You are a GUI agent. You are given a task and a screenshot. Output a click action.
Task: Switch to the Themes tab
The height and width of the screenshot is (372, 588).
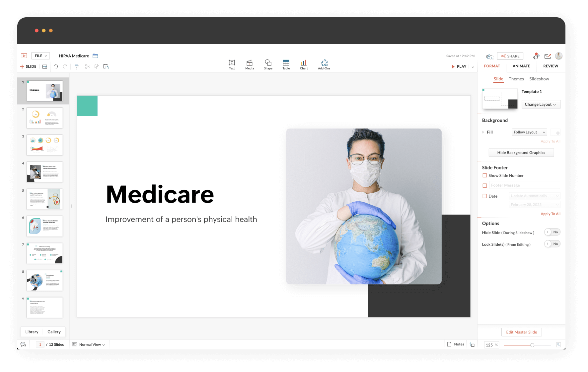coord(516,79)
